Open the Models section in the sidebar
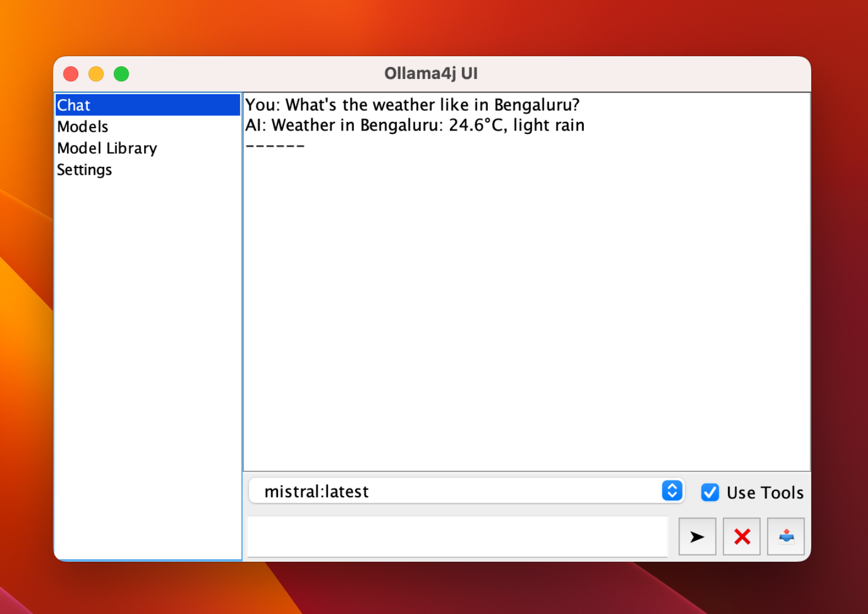 [x=83, y=127]
